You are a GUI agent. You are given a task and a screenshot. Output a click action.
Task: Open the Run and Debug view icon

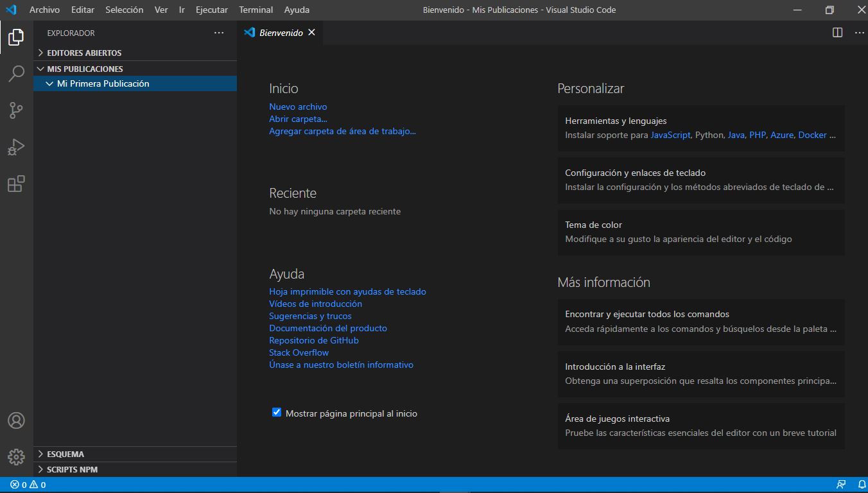coord(16,147)
